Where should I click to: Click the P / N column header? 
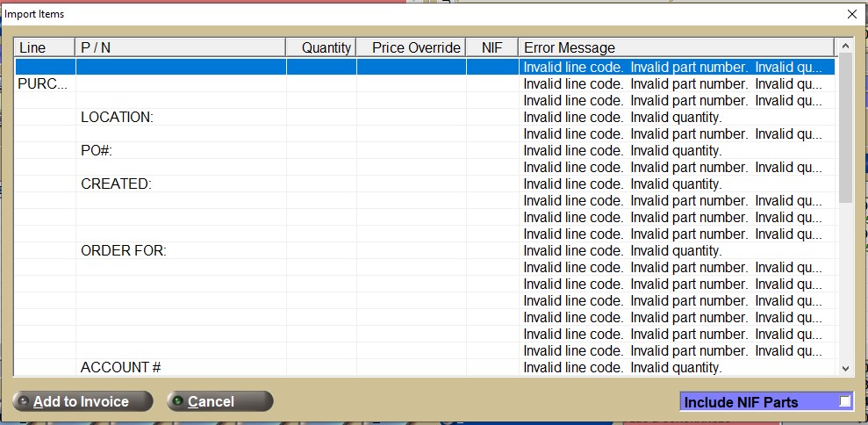(181, 47)
